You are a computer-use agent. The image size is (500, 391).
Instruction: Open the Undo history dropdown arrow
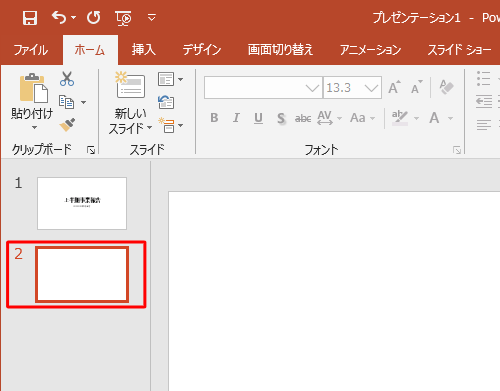pyautogui.click(x=74, y=17)
